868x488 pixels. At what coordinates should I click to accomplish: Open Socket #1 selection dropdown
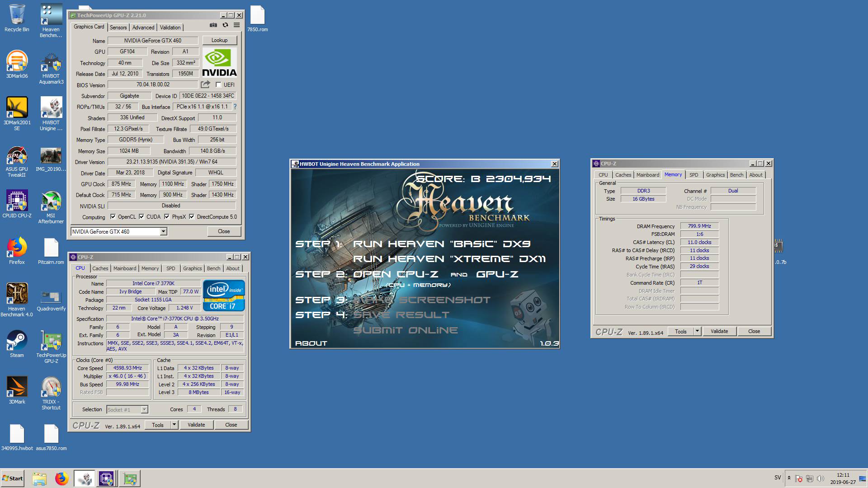click(x=144, y=409)
